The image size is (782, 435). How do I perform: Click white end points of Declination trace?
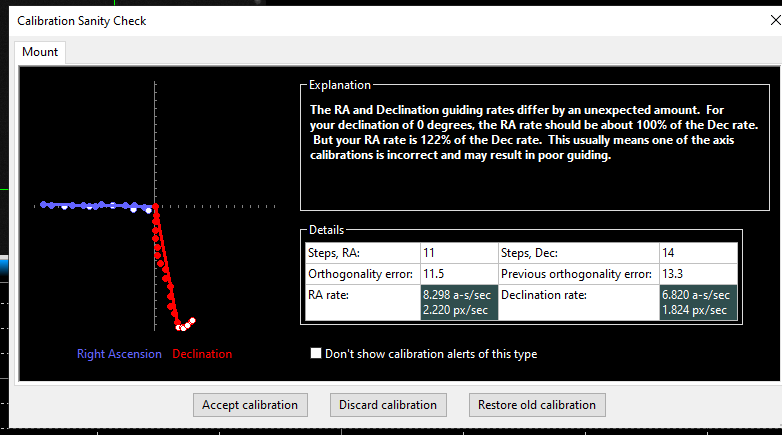click(x=185, y=324)
